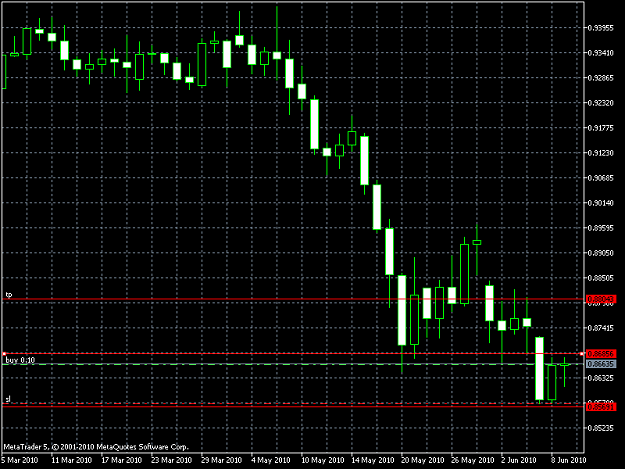
Task: Click the '26 May 2010' date label
Action: [x=472, y=460]
